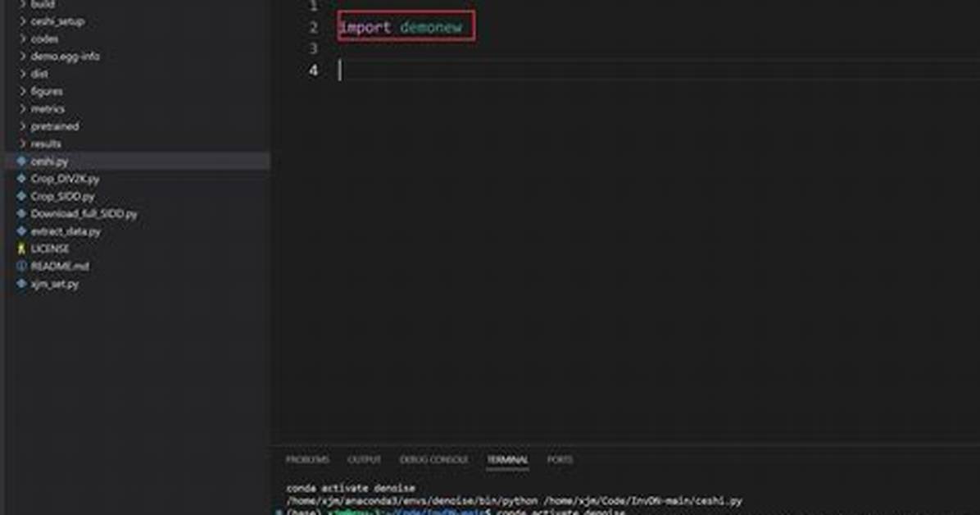Open Crop_SIDD.py file name in explorer
This screenshot has height=515, width=980.
[x=62, y=197]
